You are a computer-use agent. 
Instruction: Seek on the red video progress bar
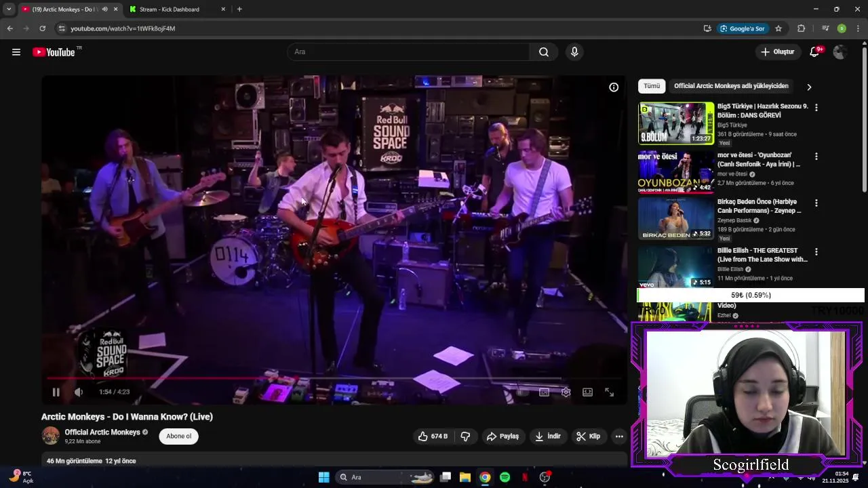334,378
